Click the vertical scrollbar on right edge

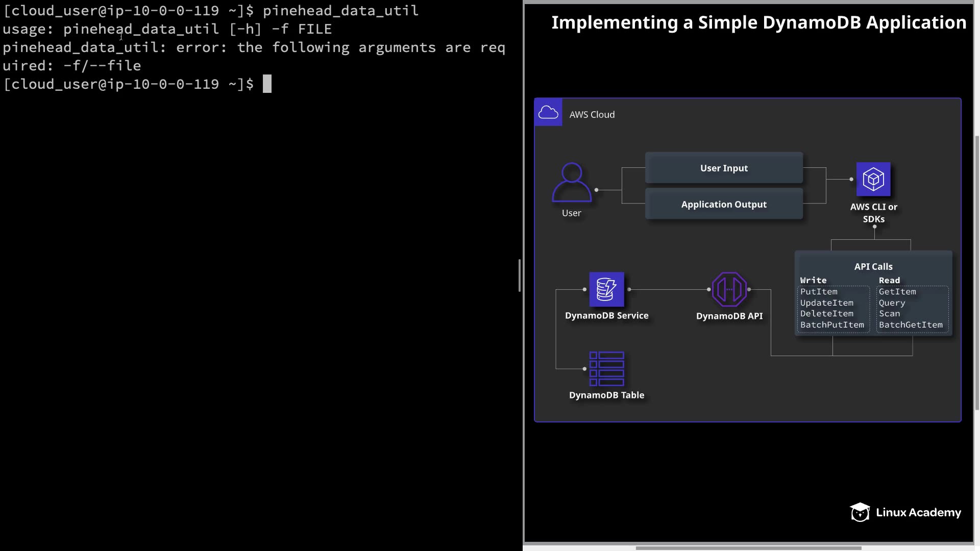click(x=977, y=272)
